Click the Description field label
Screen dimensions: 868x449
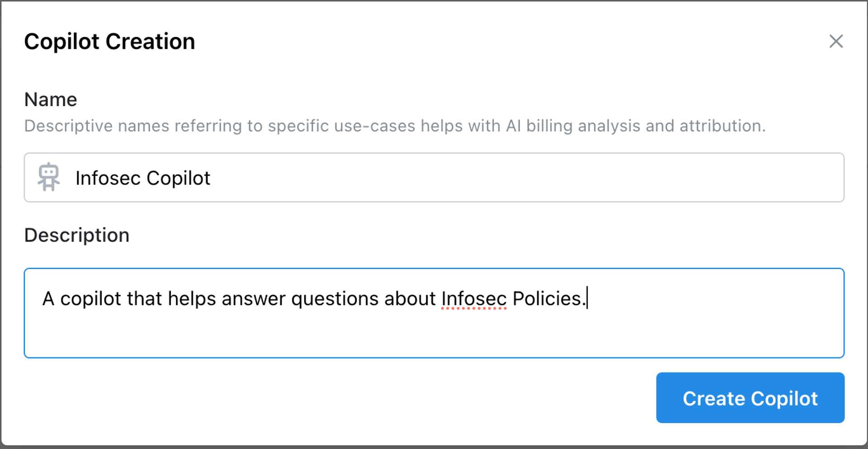(77, 235)
